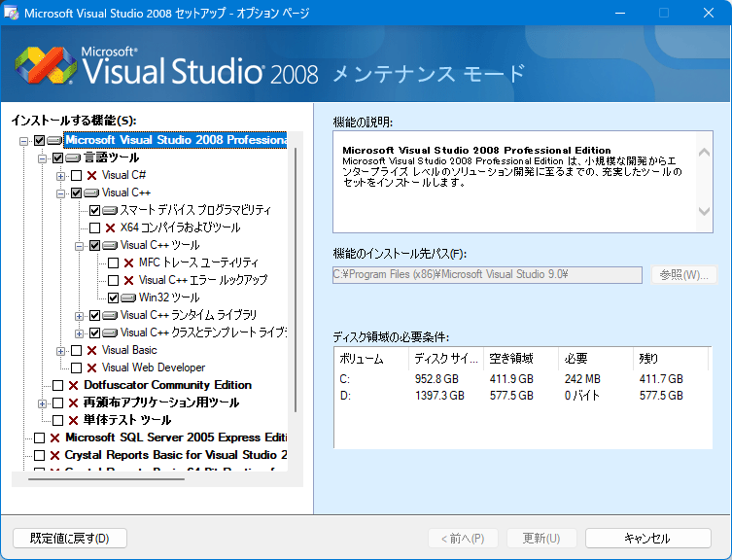The width and height of the screenshot is (732, 560).
Task: Click the red X icon beside 再頒布アプリケーション用ツール
Action: (73, 403)
